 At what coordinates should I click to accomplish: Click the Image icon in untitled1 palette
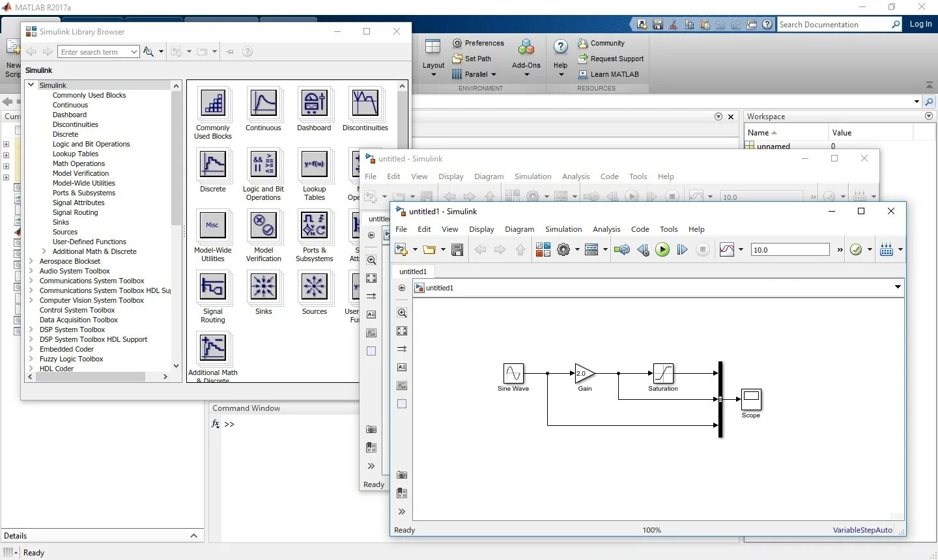402,385
